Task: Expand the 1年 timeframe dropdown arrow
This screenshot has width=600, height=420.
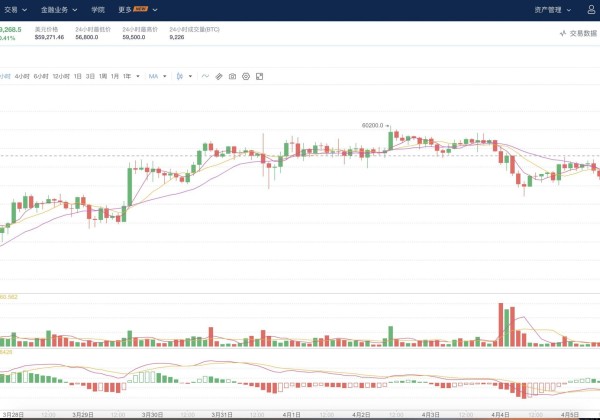Action: pos(137,76)
